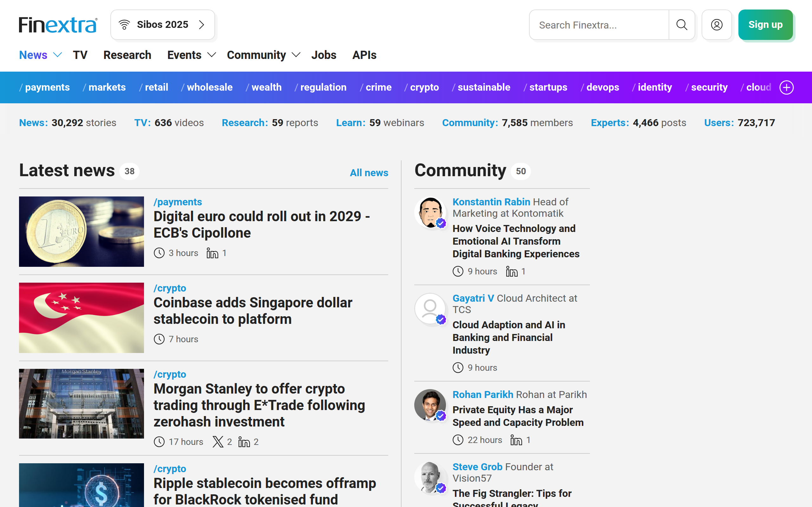Click the X share icon on Morgan Stanley story
Screen dimensions: 812x507
pos(218,442)
